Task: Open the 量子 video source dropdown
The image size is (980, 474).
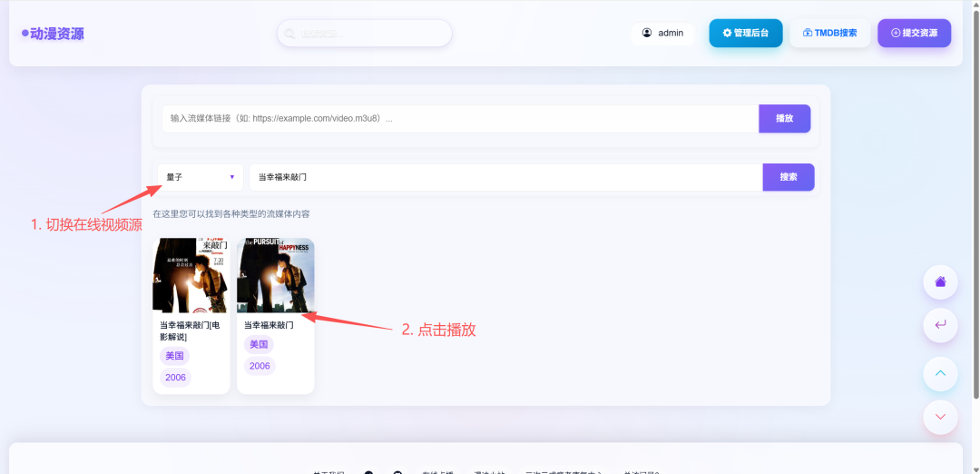Action: 201,178
